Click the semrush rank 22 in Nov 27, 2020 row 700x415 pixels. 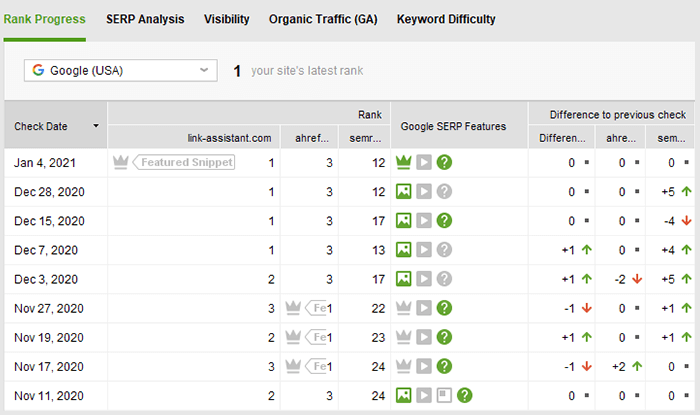click(x=379, y=308)
